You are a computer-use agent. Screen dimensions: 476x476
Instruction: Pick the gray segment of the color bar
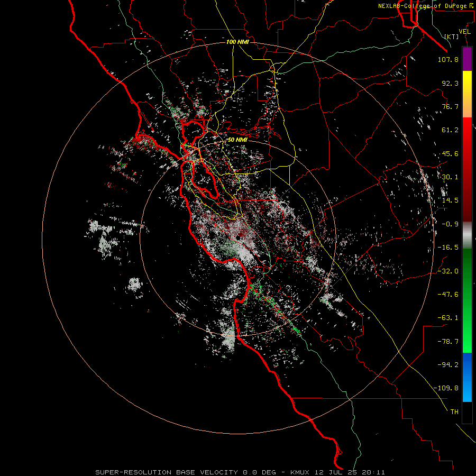(467, 235)
